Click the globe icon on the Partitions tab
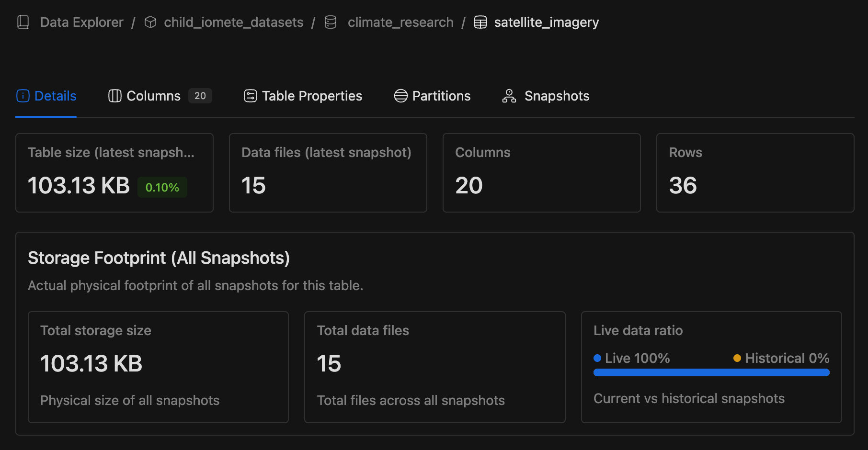This screenshot has height=450, width=868. [400, 96]
